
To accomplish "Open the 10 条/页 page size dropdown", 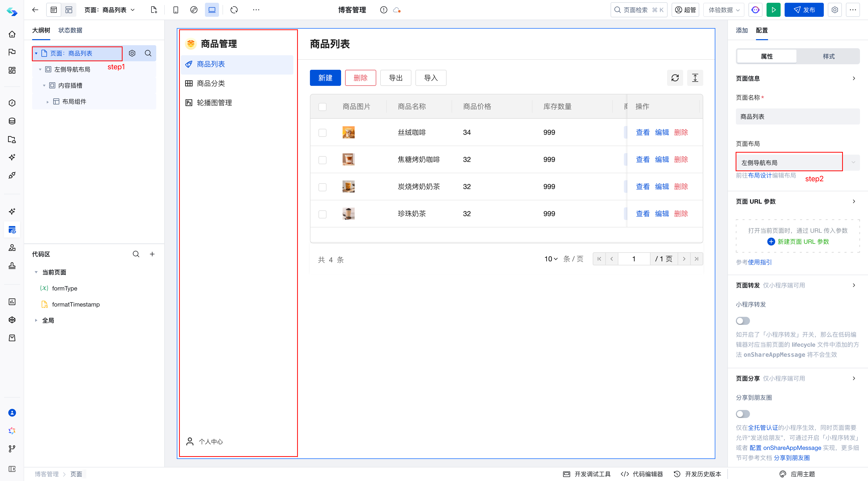I will (551, 259).
